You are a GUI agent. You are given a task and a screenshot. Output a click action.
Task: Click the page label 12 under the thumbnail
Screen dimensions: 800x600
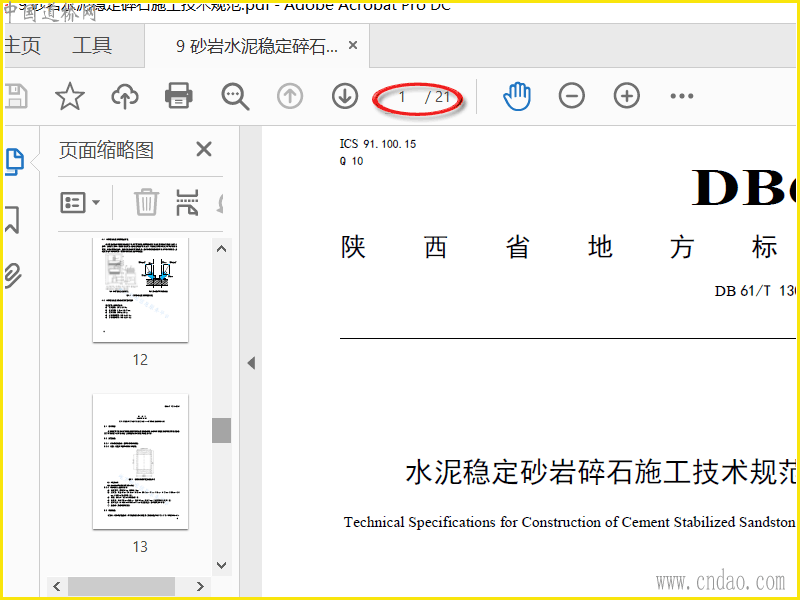[x=140, y=360]
